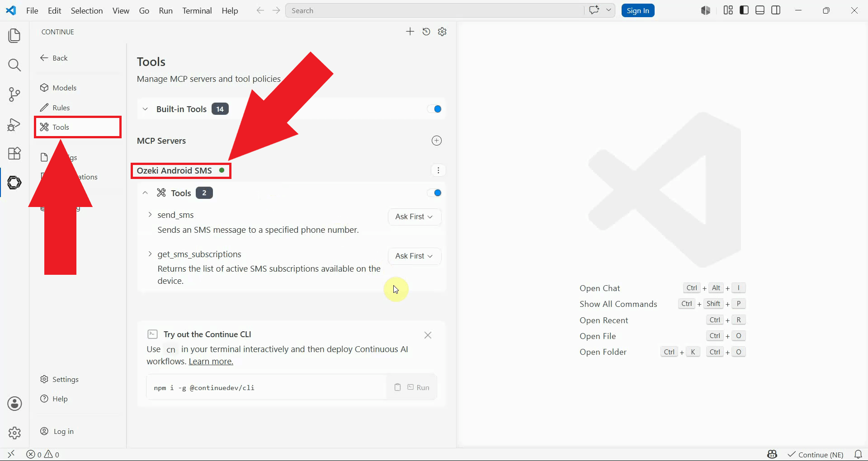Show errors and warnings in status bar
Viewport: 868px width, 461px height.
[x=43, y=454]
